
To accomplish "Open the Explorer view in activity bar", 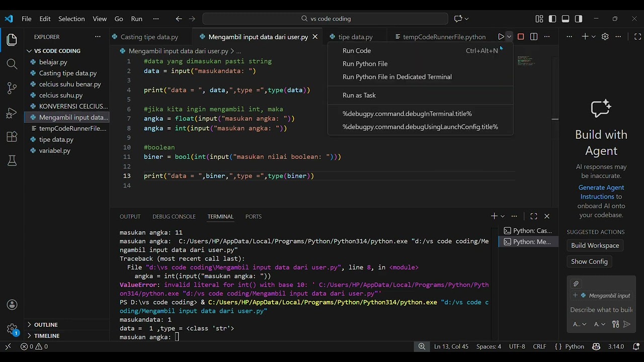I will 12,40.
